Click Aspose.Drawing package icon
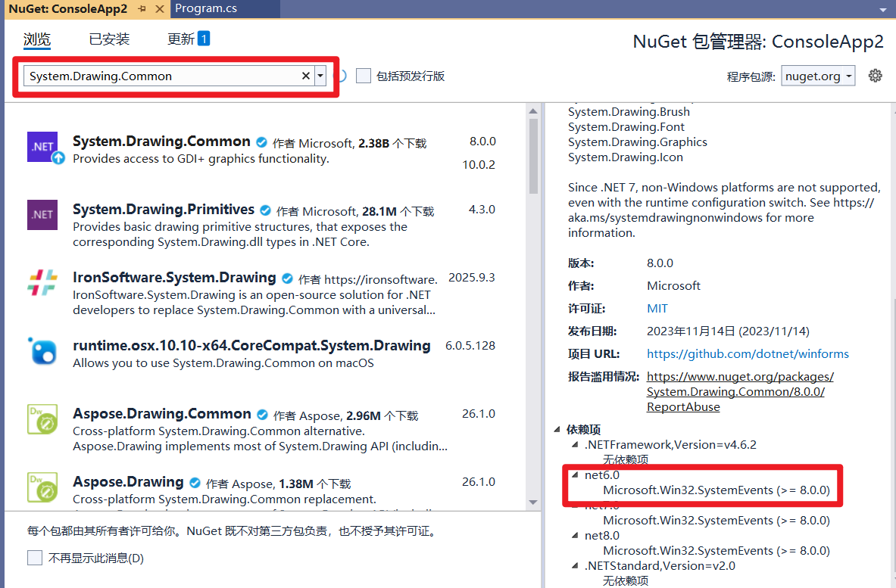896x588 pixels. pyautogui.click(x=42, y=487)
